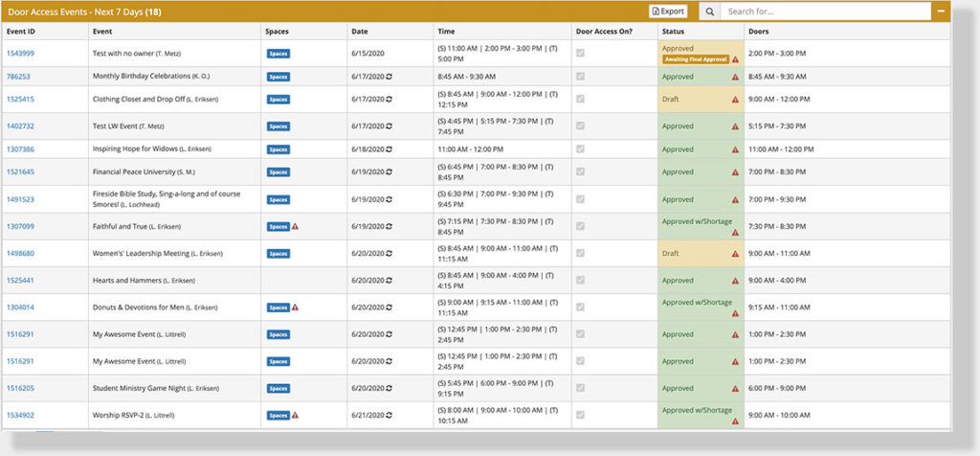Click status warning icon for Monthly Birthday Celebrations
980x456 pixels.
(x=736, y=77)
